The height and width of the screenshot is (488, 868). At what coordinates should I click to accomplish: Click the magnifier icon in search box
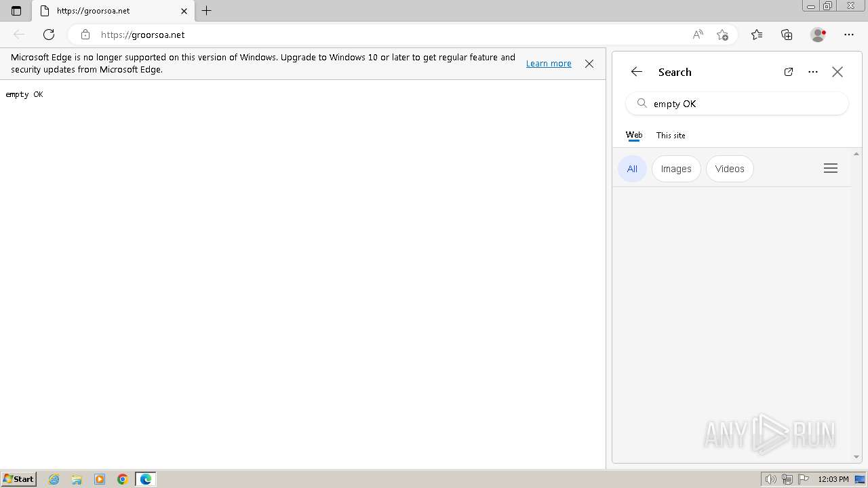click(x=642, y=104)
